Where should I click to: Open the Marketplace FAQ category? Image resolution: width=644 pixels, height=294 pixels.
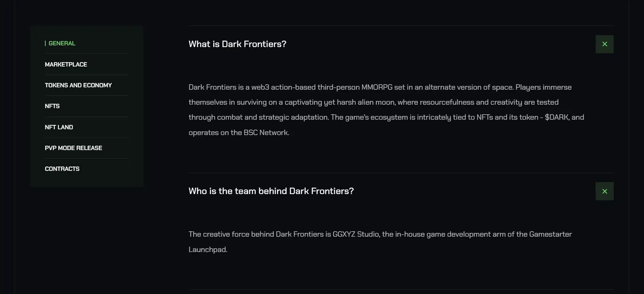pyautogui.click(x=66, y=64)
